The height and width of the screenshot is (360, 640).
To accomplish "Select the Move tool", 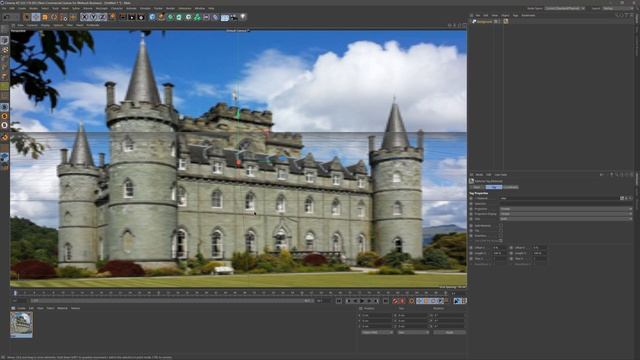I will click(36, 17).
